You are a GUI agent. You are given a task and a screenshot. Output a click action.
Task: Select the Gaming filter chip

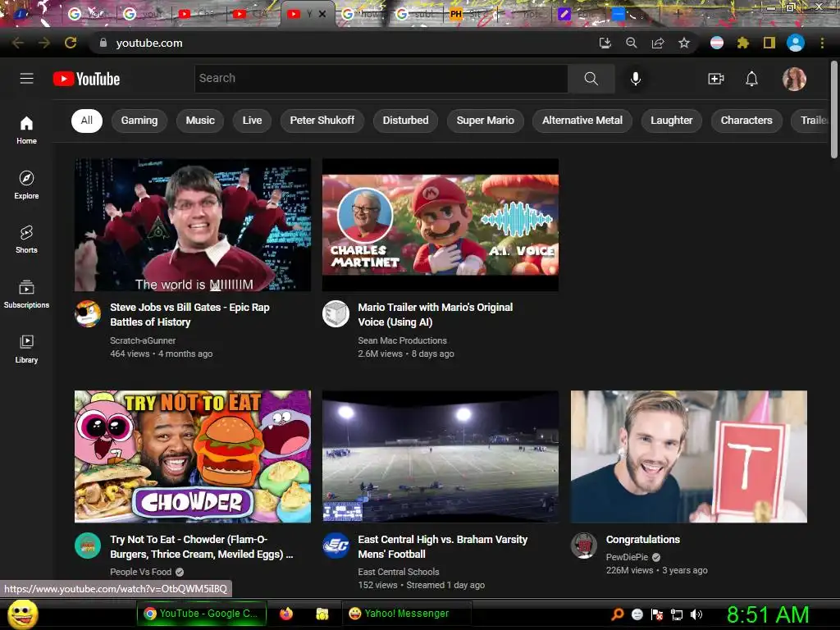pyautogui.click(x=139, y=121)
